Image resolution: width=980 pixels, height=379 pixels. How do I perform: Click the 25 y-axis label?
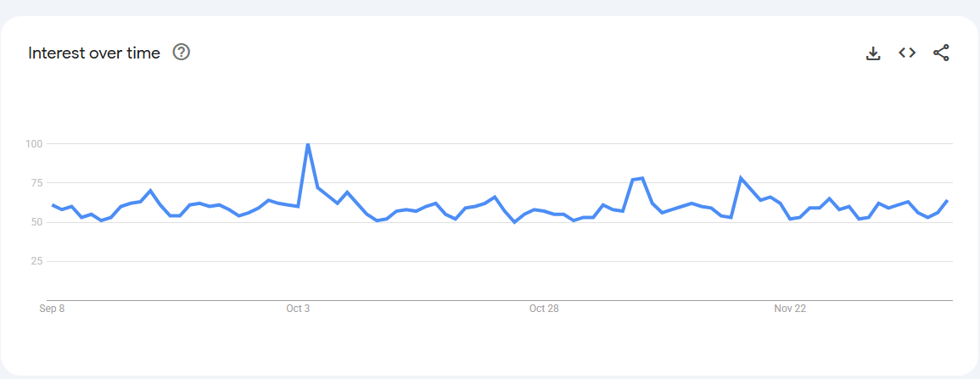click(36, 261)
